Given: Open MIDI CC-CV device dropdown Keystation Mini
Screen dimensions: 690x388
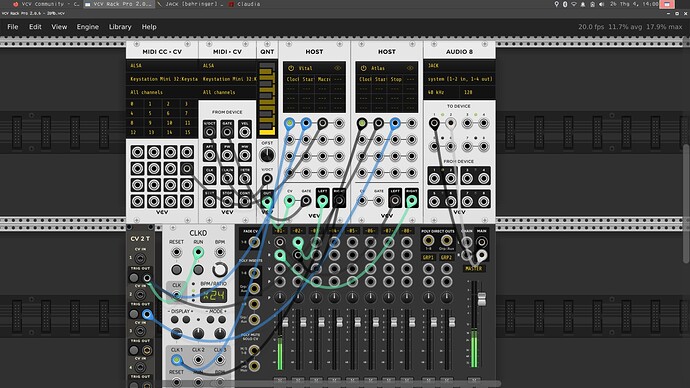Looking at the screenshot, I should 162,79.
